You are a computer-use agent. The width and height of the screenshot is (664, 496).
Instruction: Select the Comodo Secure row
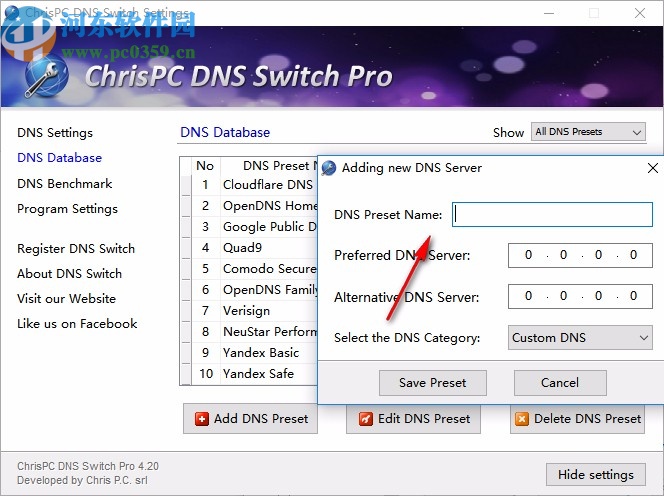click(x=254, y=269)
